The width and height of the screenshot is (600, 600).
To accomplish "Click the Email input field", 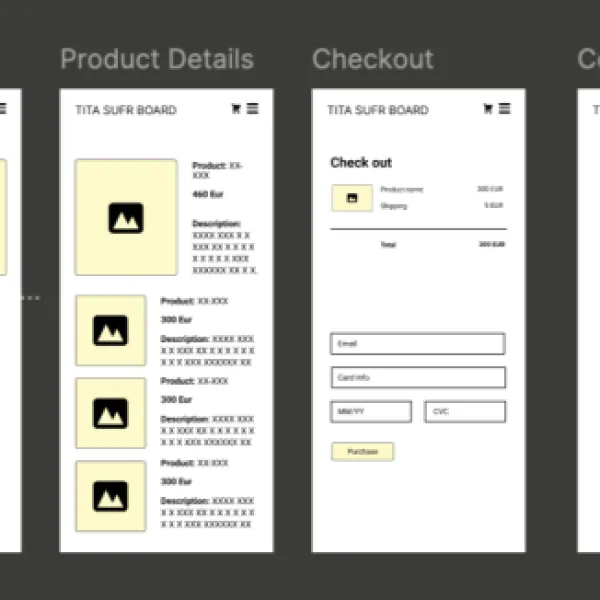I will 418,344.
